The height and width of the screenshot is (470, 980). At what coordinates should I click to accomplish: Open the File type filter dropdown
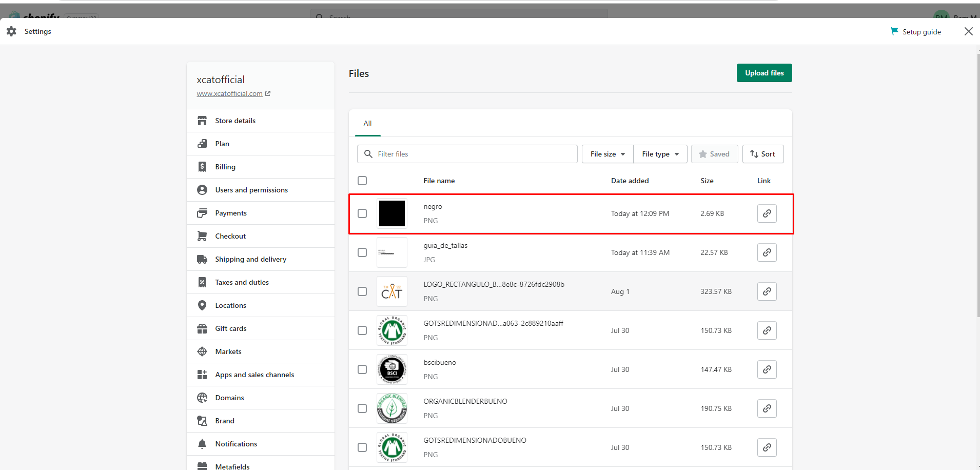[660, 154]
